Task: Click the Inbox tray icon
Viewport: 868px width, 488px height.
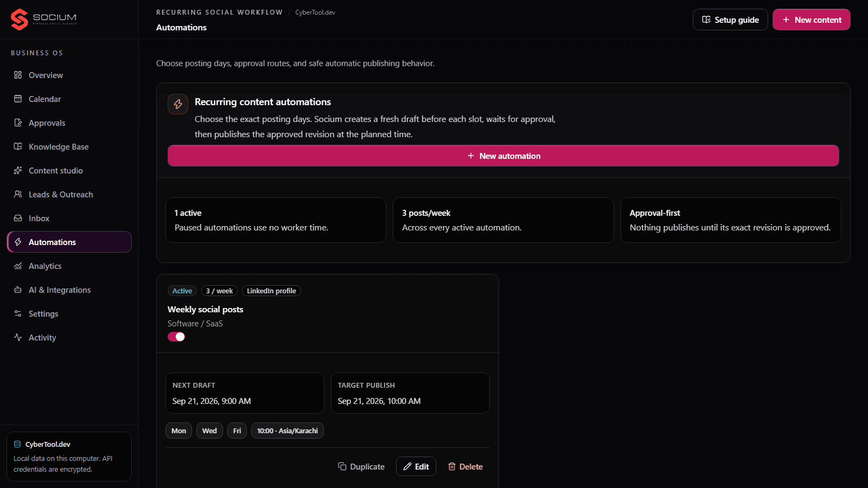Action: [x=18, y=218]
